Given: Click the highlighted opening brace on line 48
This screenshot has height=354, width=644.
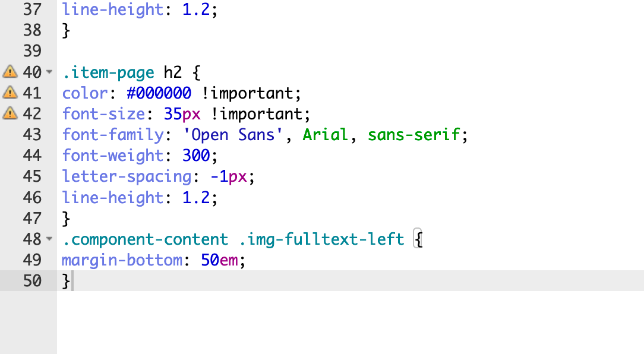Looking at the screenshot, I should [x=418, y=239].
